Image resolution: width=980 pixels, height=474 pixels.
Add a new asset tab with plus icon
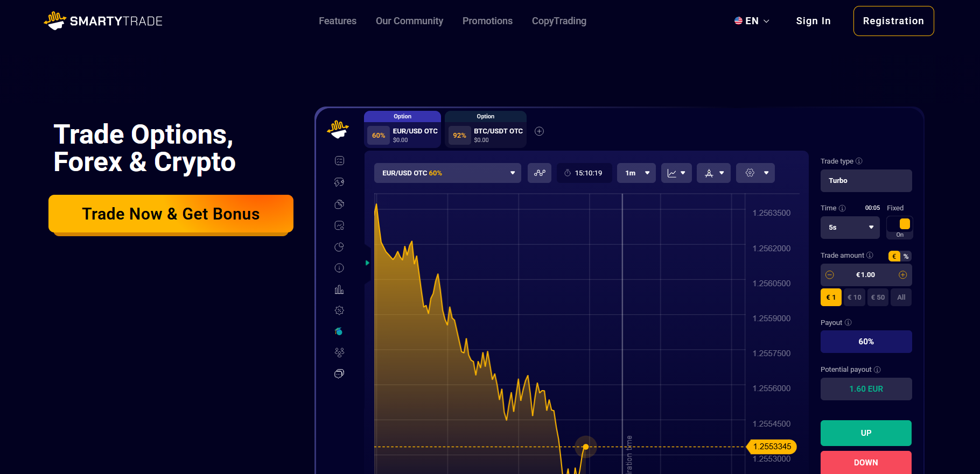pos(539,131)
